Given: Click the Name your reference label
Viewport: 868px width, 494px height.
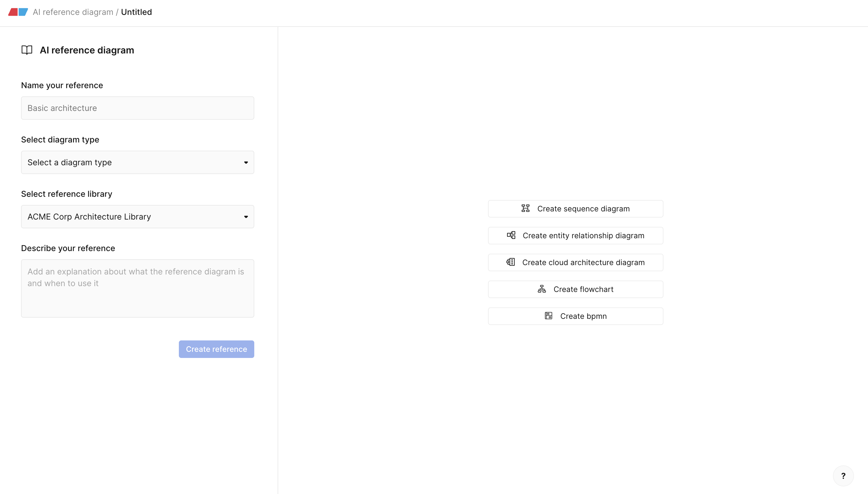Looking at the screenshot, I should pyautogui.click(x=62, y=85).
